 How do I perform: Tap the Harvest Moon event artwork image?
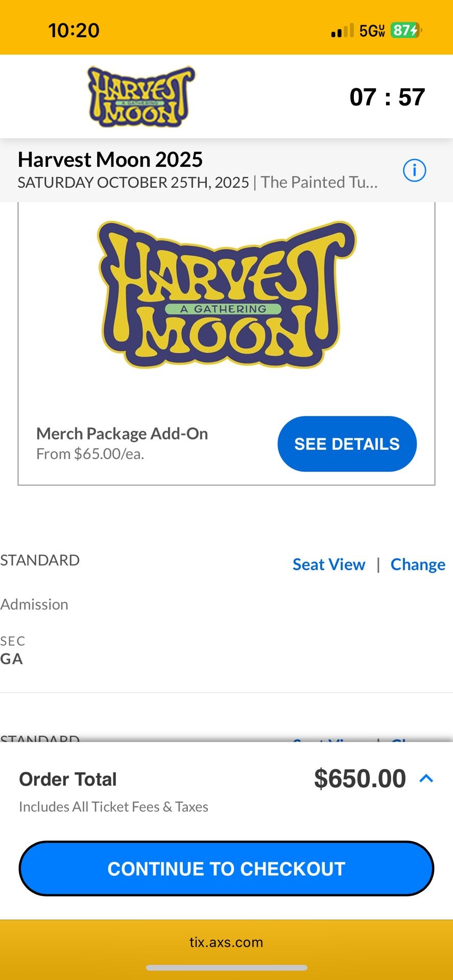(x=226, y=301)
